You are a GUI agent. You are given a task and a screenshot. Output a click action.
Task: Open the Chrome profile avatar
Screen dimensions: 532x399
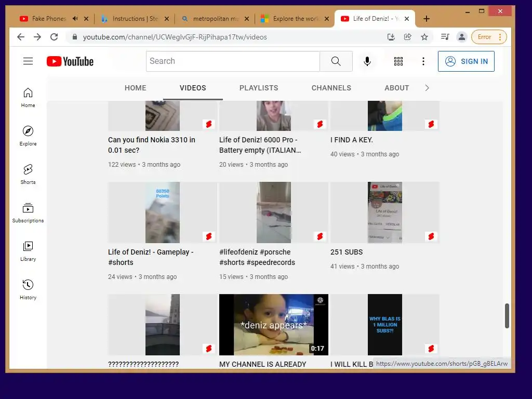[x=461, y=37]
